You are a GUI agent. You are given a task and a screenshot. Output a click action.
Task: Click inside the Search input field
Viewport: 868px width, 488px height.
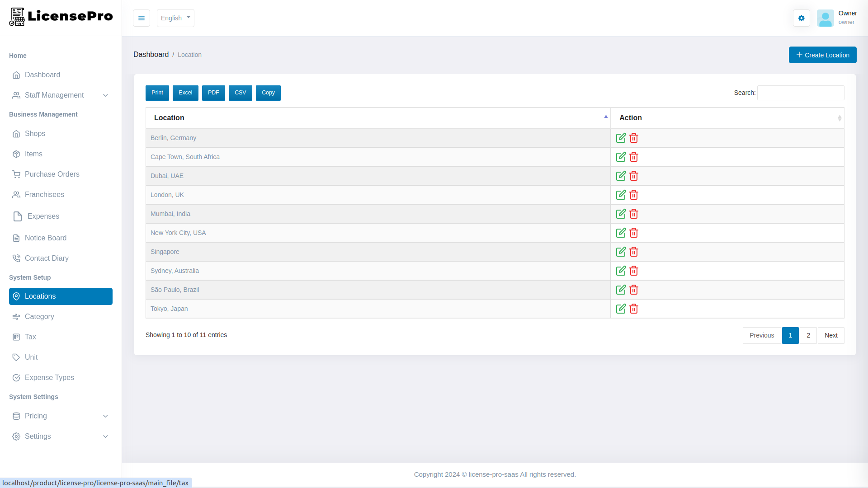point(800,93)
